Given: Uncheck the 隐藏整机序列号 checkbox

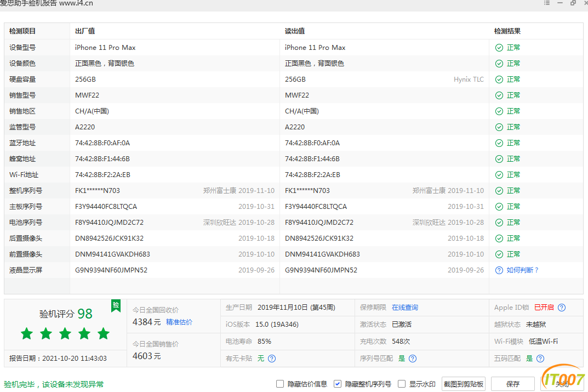Looking at the screenshot, I should click(337, 384).
